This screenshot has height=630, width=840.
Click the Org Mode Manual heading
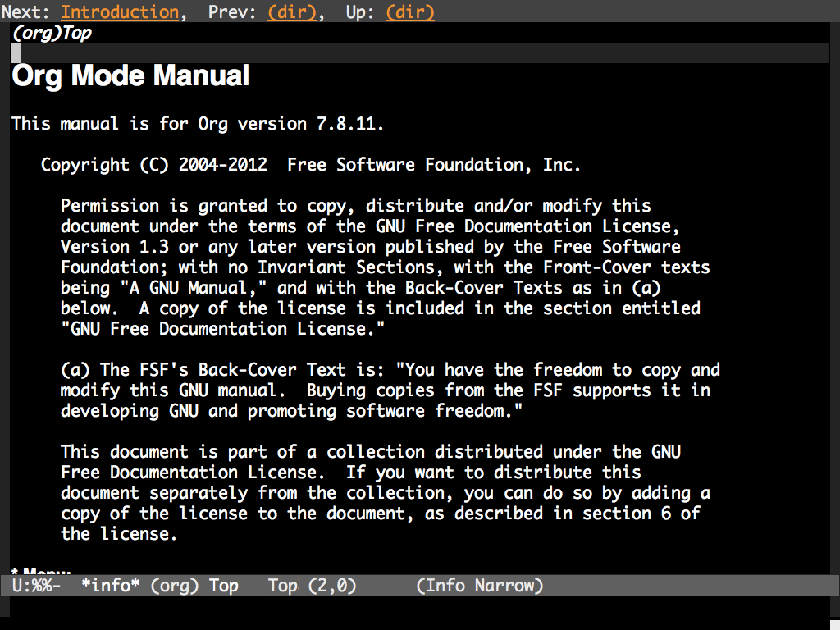(x=130, y=76)
